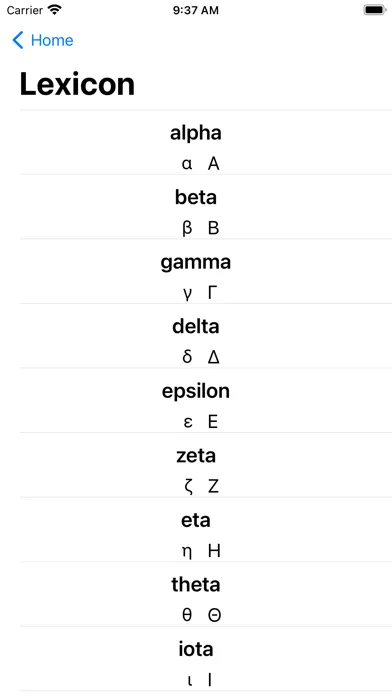
Task: Select the zeta entry
Action: pos(206,465)
